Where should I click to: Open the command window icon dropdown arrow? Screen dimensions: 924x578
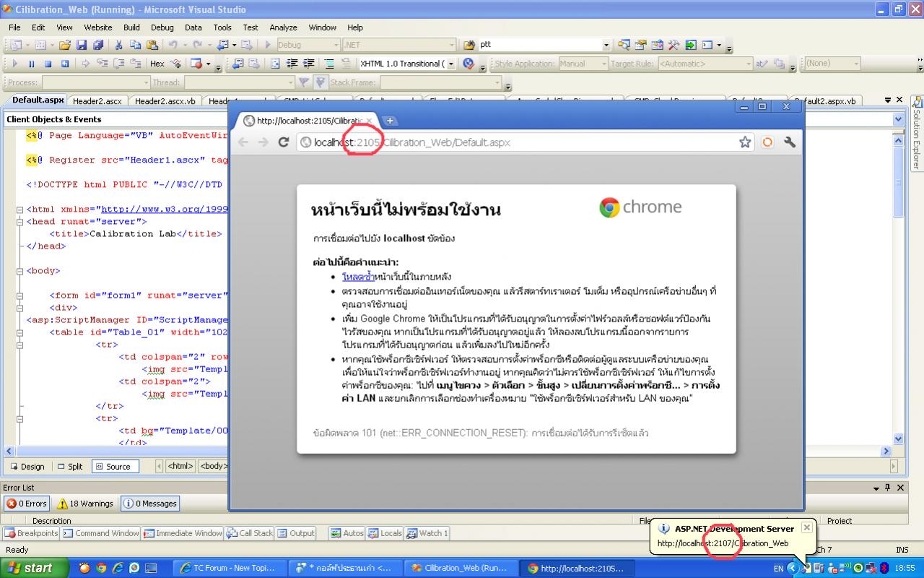point(720,45)
